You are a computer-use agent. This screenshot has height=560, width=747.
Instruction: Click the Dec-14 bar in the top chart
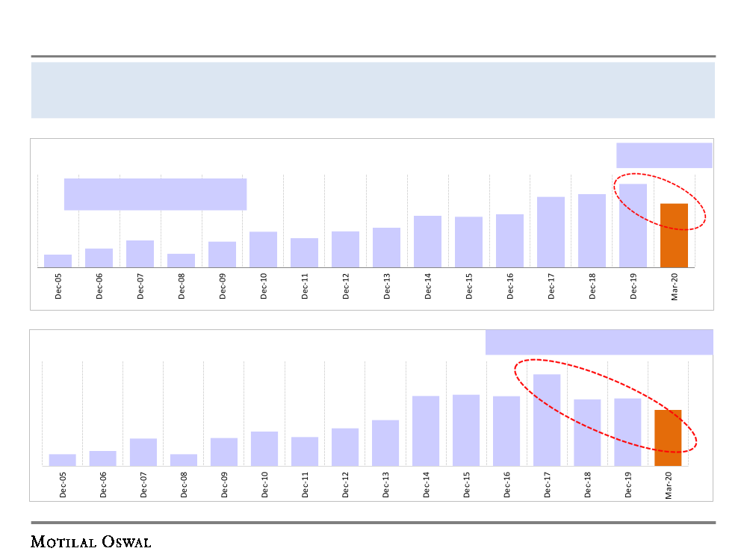(x=427, y=241)
